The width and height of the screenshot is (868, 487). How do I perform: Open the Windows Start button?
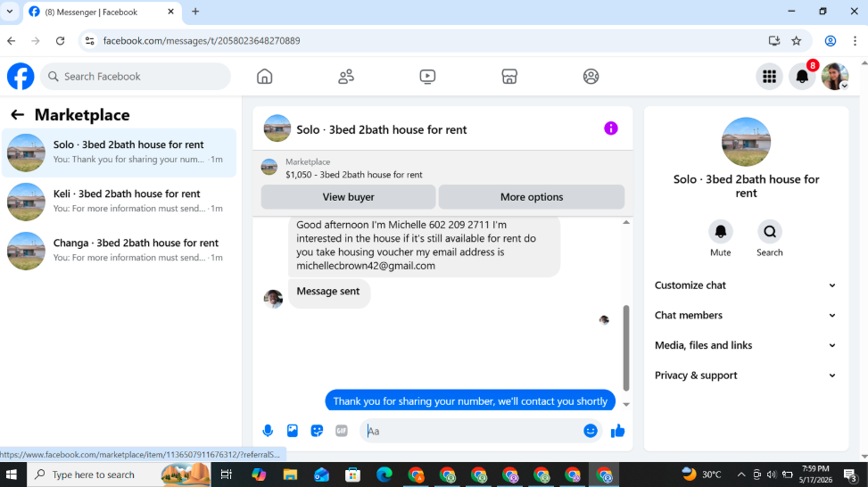tap(11, 475)
